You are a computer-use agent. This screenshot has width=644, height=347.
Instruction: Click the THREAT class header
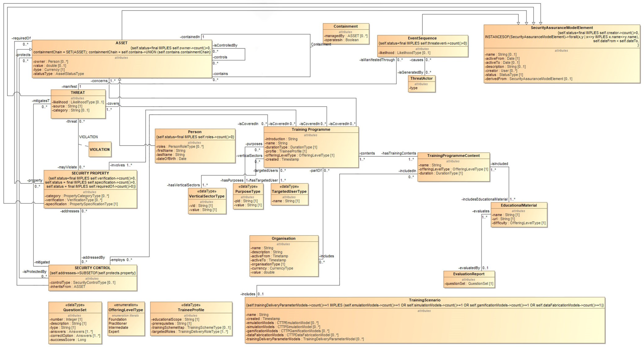pyautogui.click(x=78, y=93)
